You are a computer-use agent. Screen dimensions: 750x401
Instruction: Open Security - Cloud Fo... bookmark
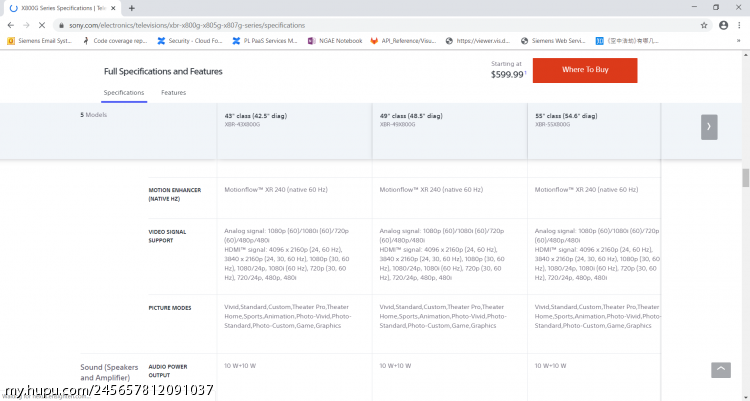click(x=190, y=41)
